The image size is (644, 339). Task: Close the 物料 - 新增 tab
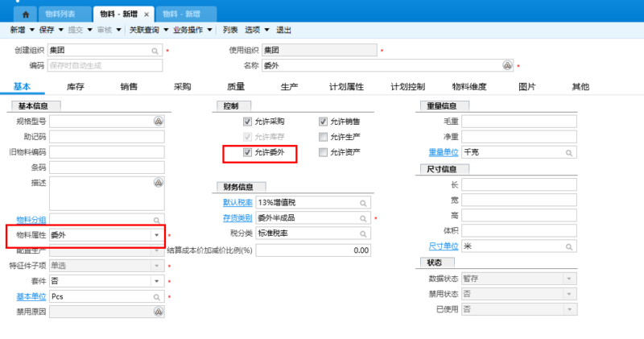point(147,14)
